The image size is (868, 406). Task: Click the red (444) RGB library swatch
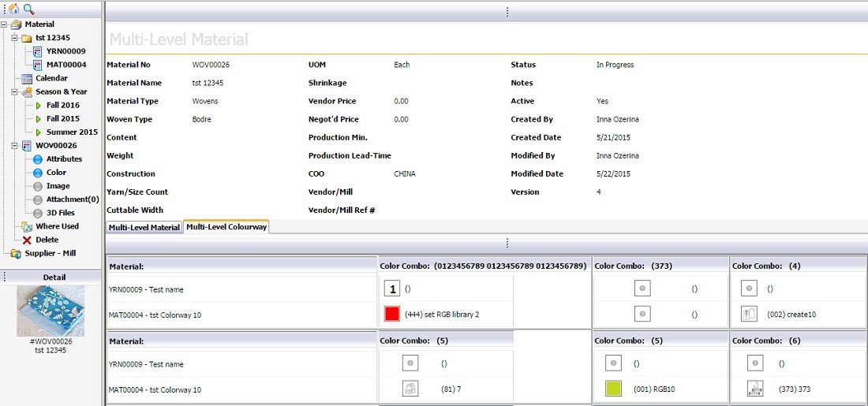[x=391, y=314]
